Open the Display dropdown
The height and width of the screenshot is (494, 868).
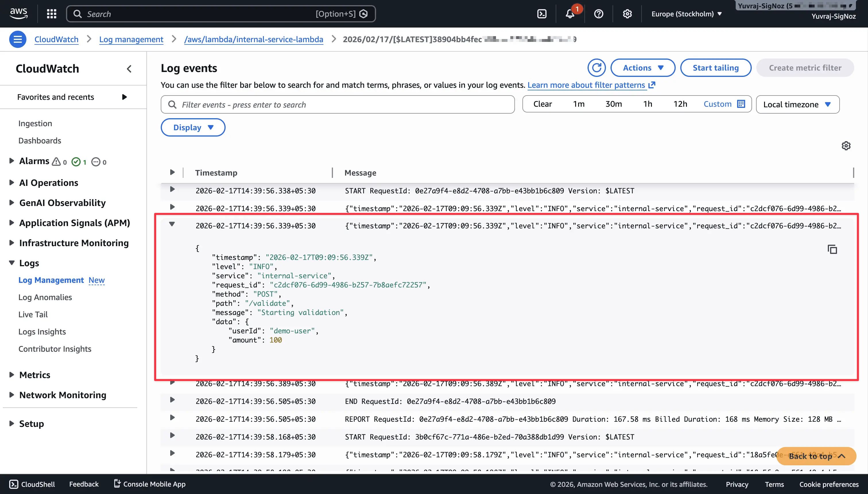(193, 128)
